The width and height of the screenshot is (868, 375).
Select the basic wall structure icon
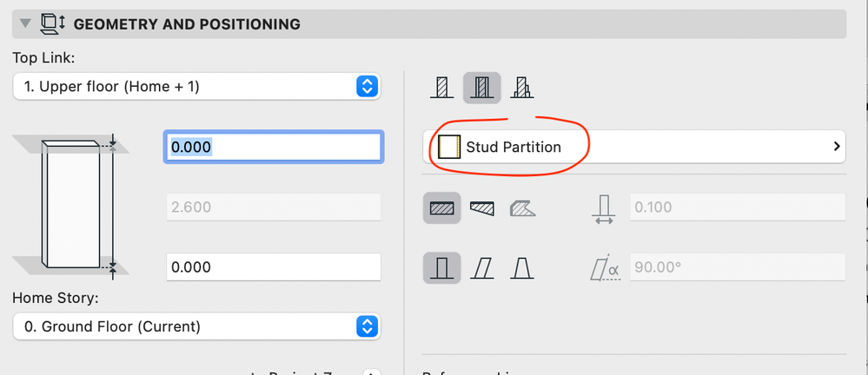pos(442,87)
